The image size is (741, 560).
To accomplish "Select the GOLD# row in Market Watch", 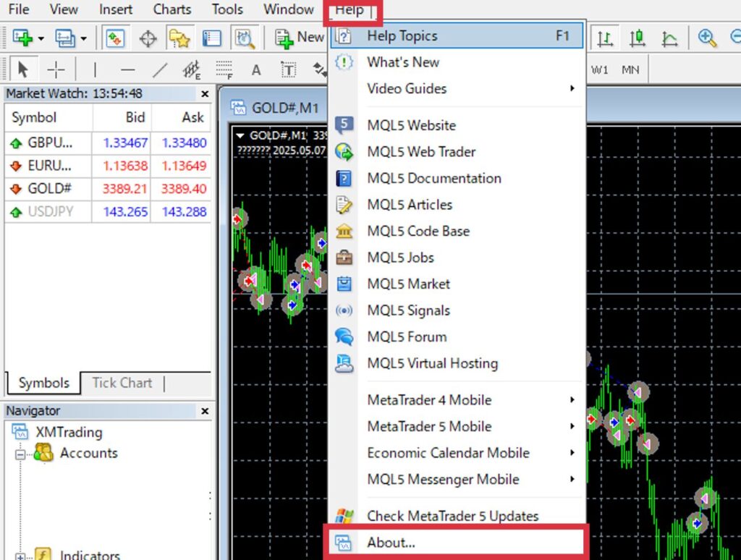I will [108, 189].
